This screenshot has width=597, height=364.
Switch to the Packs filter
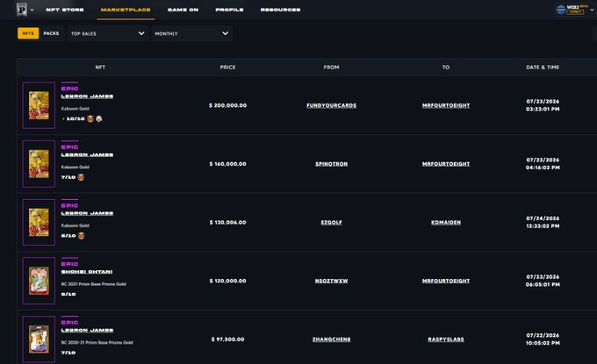[51, 33]
